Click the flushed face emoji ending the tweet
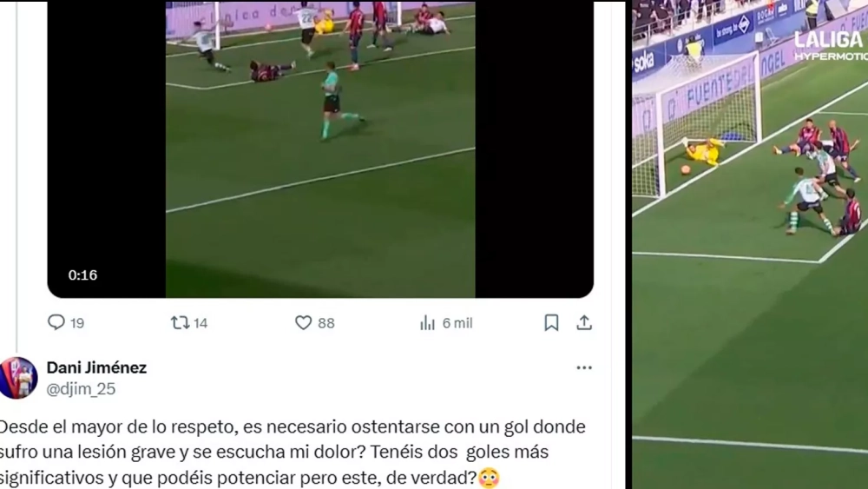The height and width of the screenshot is (489, 868). coord(489,478)
